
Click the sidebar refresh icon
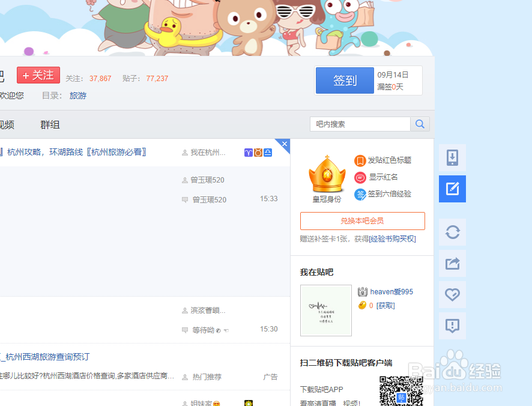click(452, 232)
